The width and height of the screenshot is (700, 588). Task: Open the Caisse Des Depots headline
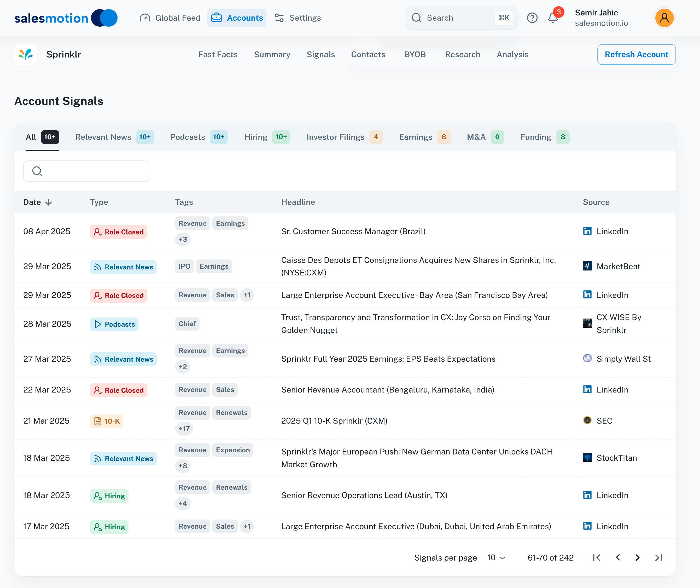(x=419, y=267)
